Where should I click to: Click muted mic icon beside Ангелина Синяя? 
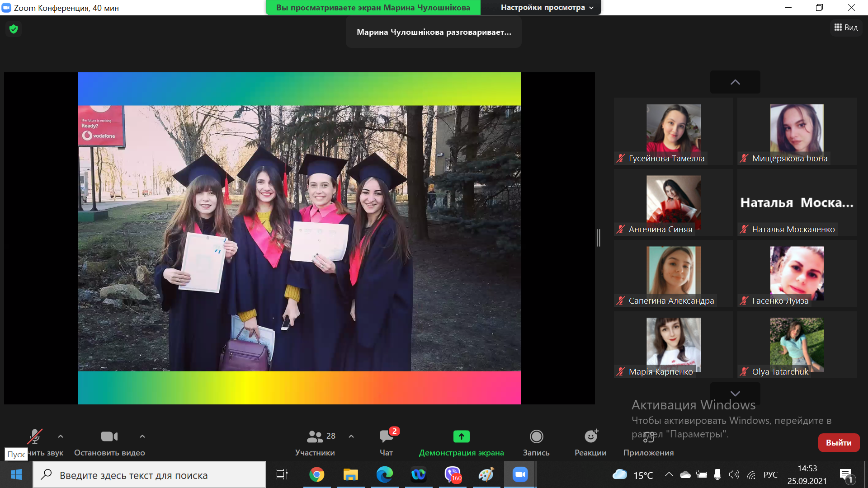tap(621, 229)
